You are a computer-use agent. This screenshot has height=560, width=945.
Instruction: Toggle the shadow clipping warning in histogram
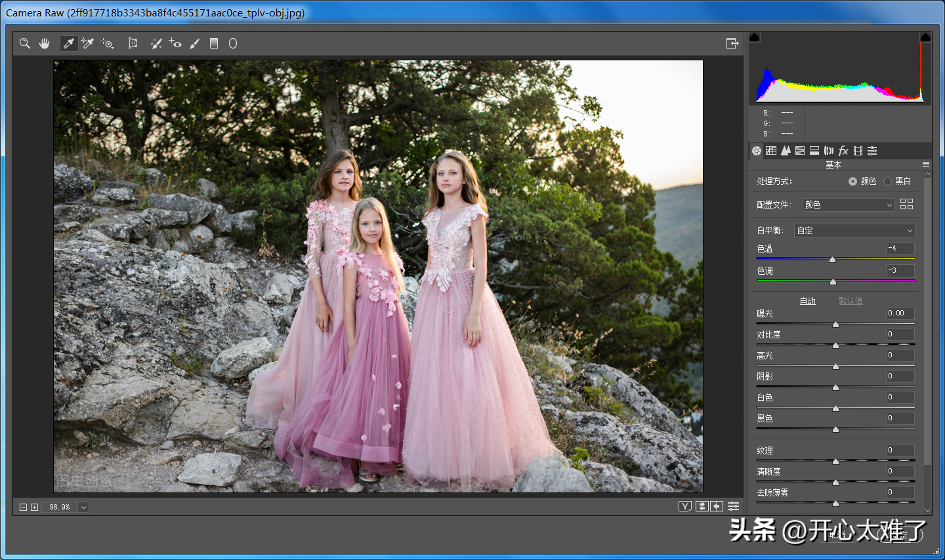[x=755, y=37]
